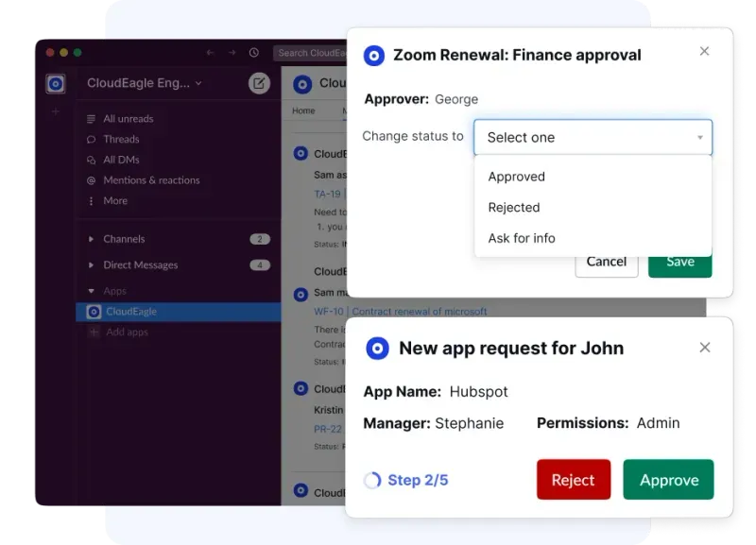Open Mentions & reactions
Screen dimensions: 756x545
tap(151, 180)
